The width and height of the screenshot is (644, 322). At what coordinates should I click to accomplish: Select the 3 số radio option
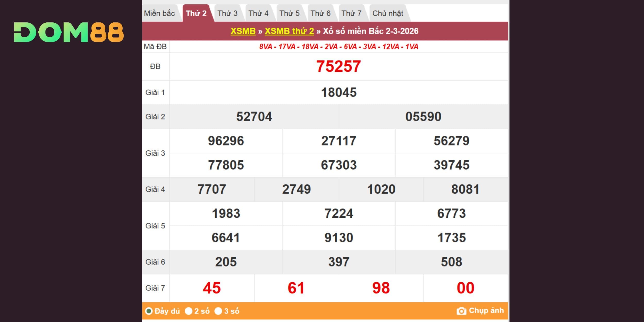click(x=218, y=311)
